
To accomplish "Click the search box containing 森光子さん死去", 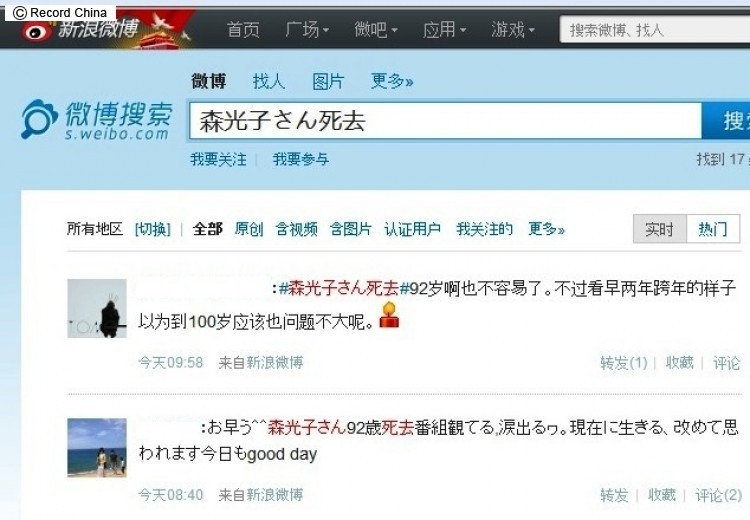I will pos(445,121).
